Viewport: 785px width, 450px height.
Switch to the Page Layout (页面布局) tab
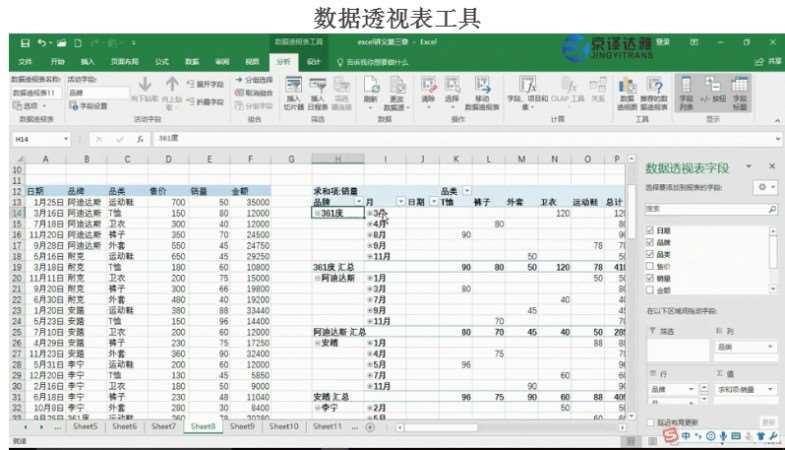125,62
